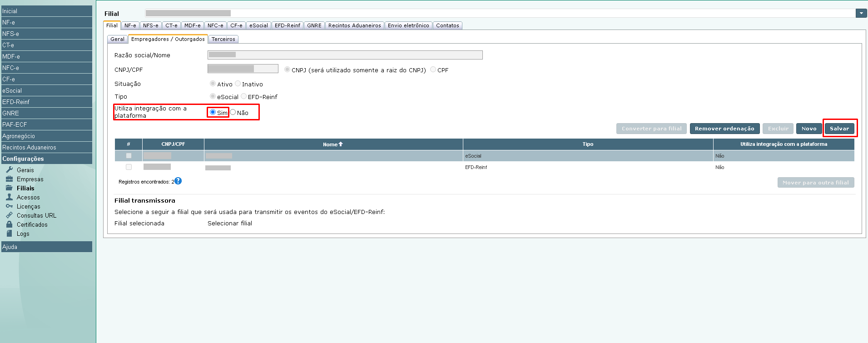Switch to the CT-e tab
The width and height of the screenshot is (868, 343).
[x=172, y=25]
